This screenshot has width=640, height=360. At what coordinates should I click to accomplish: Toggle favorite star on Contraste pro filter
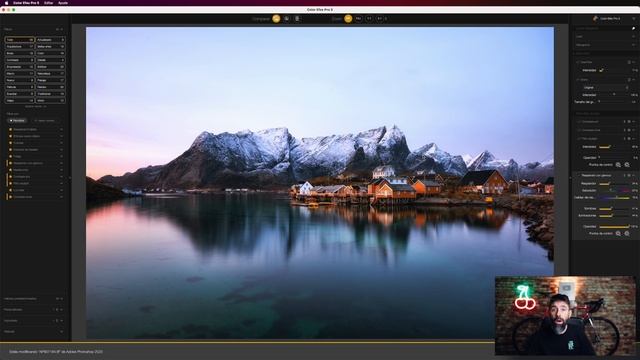click(x=10, y=177)
